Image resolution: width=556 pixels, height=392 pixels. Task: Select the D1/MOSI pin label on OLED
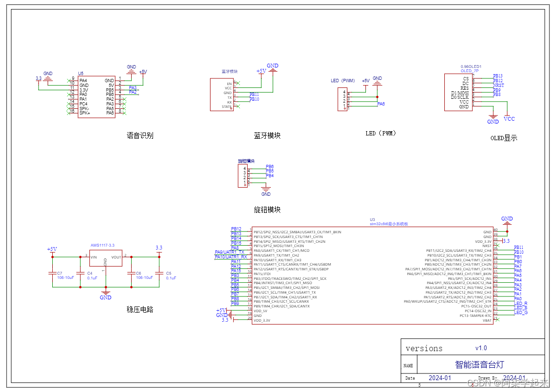460,93
